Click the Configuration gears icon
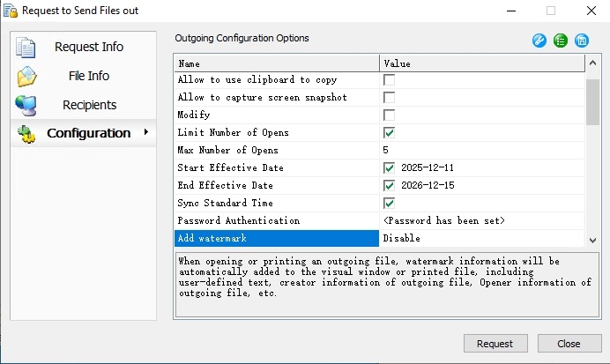The width and height of the screenshot is (610, 364). click(26, 134)
